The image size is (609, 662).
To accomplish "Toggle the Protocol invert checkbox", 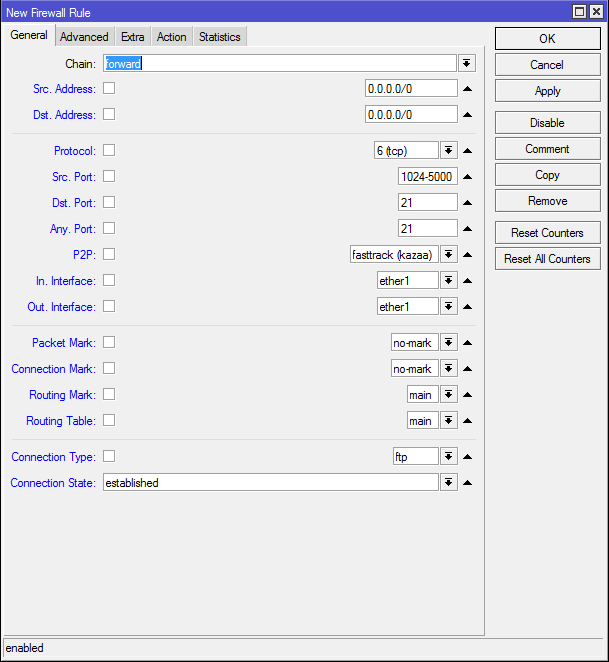I will (109, 150).
